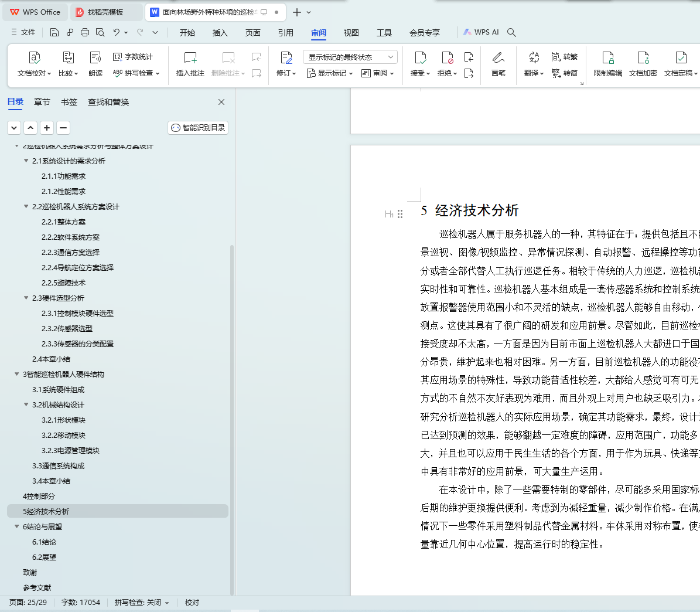The image size is (700, 612).
Task: Open the 显示标记的最终状态 dropdown
Action: coord(350,57)
